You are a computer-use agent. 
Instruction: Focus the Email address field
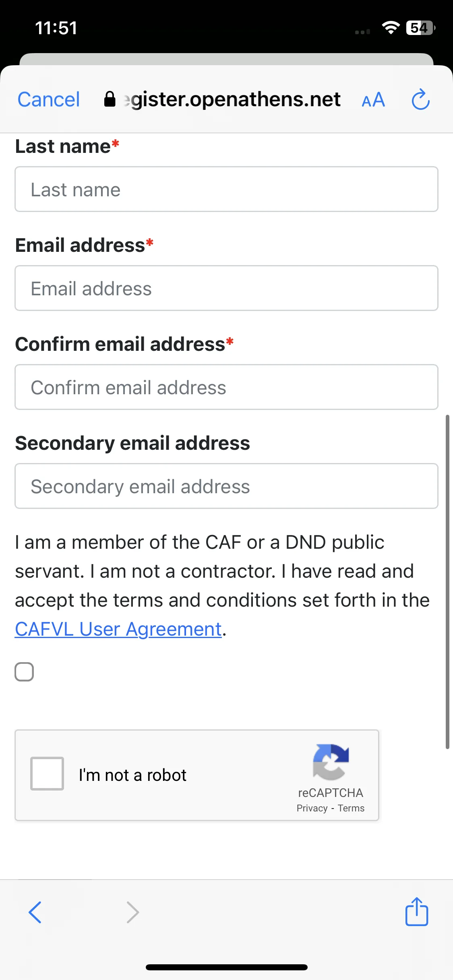[x=226, y=288]
